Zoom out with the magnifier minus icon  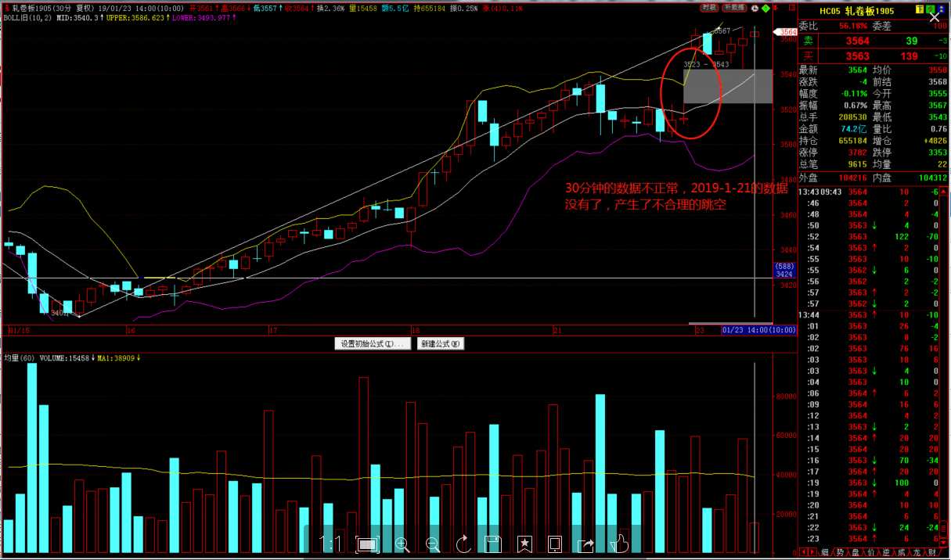(433, 544)
